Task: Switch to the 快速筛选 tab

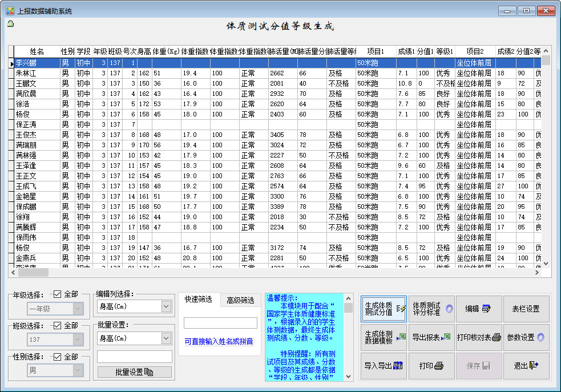Action: [199, 300]
